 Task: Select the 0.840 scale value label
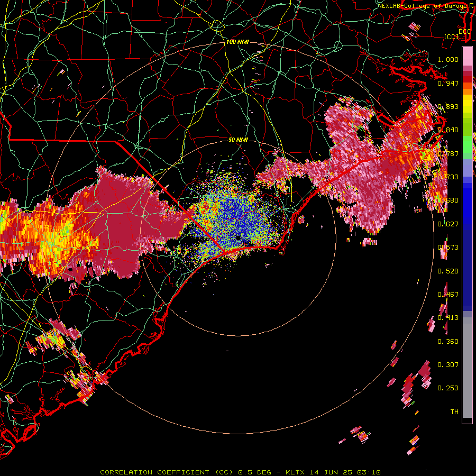(448, 130)
